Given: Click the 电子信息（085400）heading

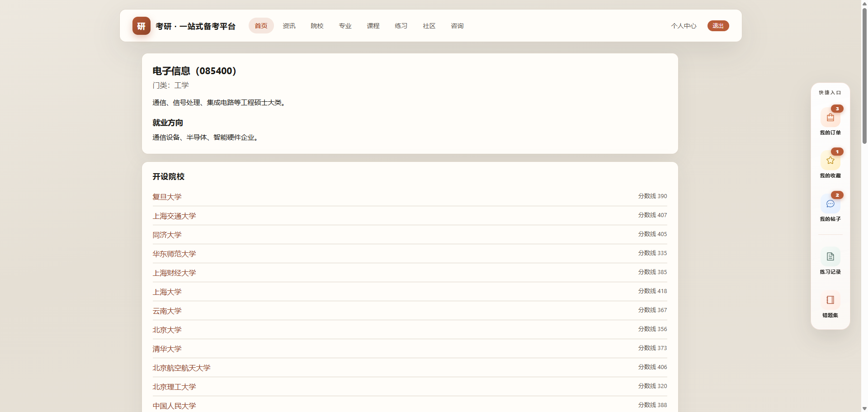Looking at the screenshot, I should click(194, 71).
